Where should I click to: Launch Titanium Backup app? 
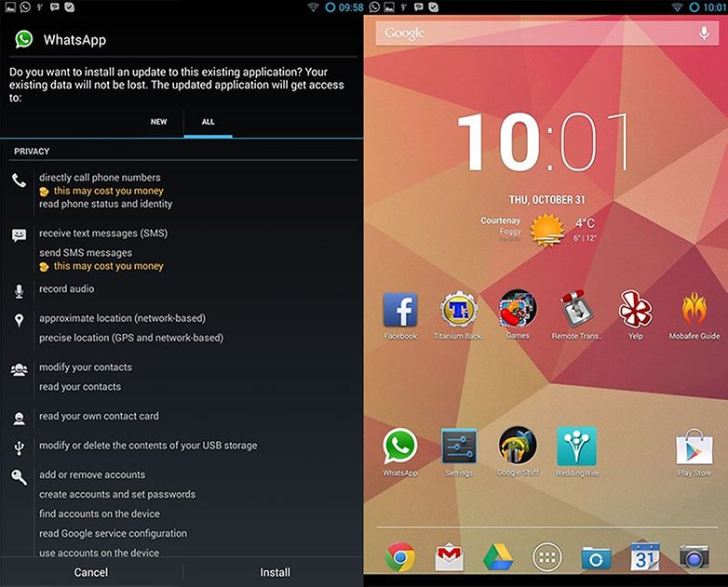pyautogui.click(x=459, y=310)
